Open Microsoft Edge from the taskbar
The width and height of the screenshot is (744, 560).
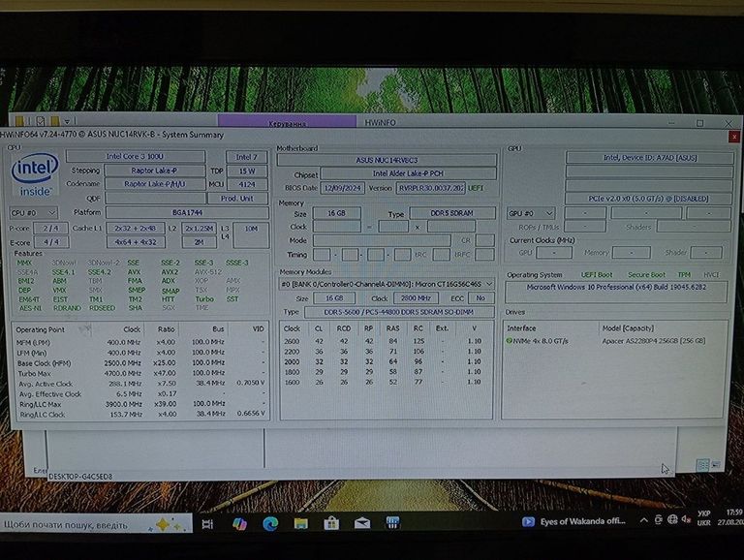point(270,523)
